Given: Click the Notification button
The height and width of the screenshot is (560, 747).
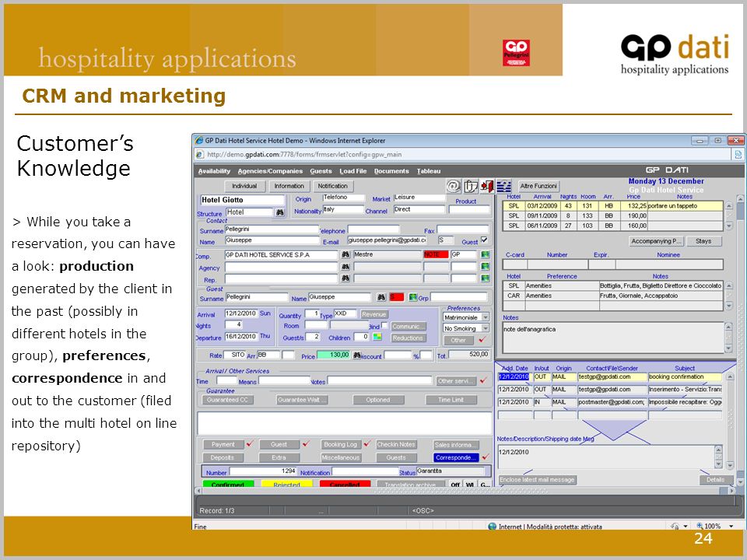Looking at the screenshot, I should point(332,186).
